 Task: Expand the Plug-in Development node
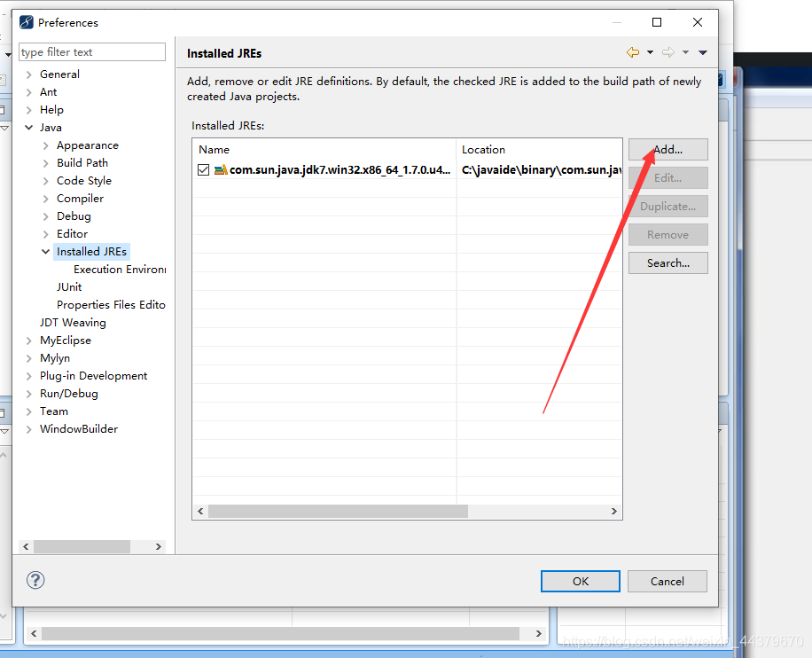point(29,376)
